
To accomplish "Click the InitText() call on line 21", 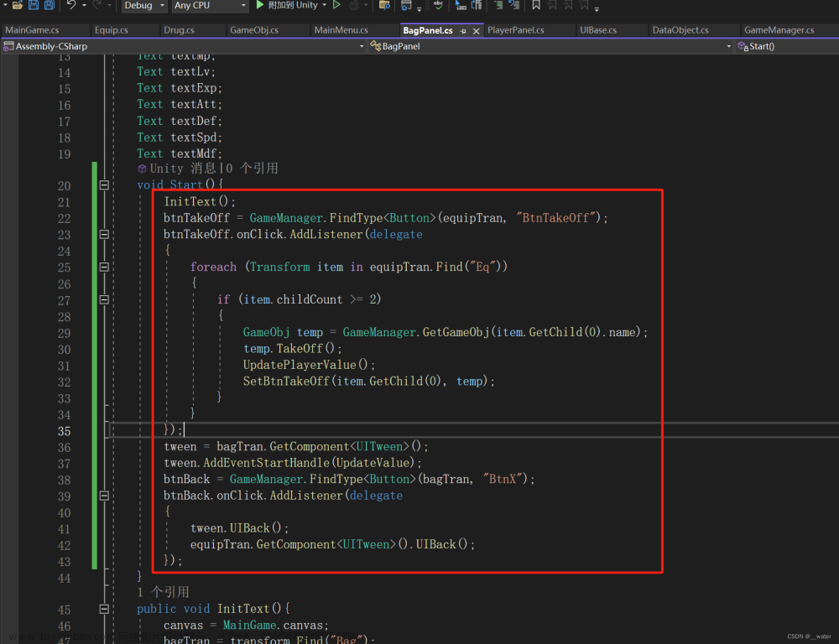I will pos(199,201).
